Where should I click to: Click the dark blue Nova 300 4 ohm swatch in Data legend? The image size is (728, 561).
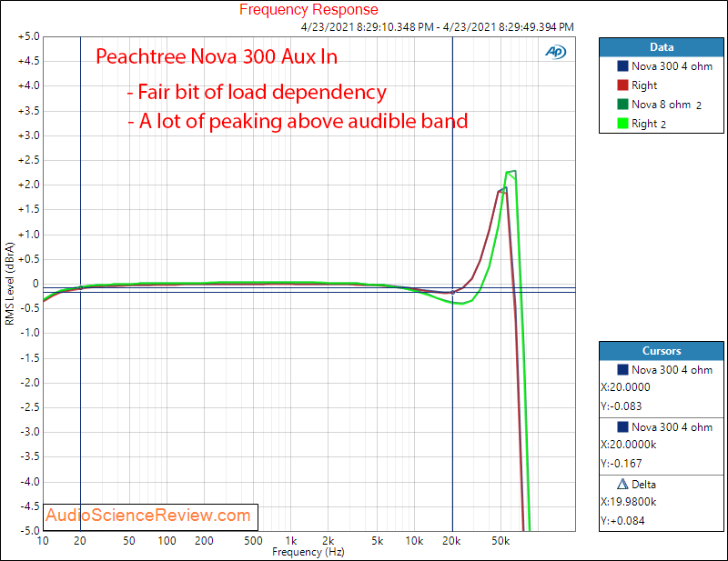[622, 65]
